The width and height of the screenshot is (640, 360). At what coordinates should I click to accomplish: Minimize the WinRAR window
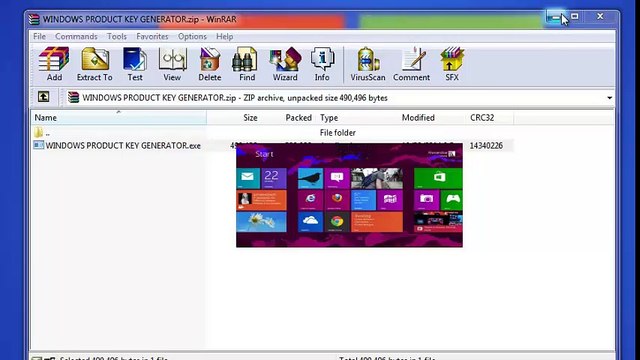556,17
